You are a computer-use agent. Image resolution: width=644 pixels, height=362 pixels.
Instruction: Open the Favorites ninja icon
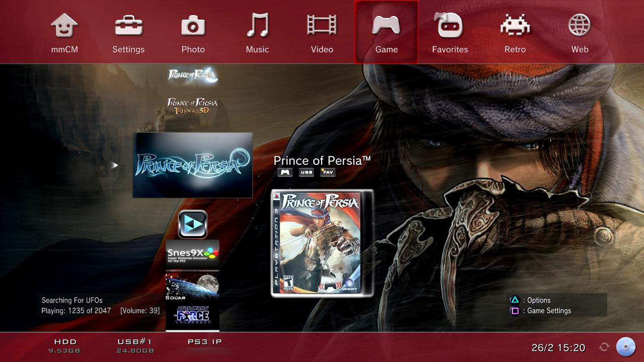(450, 25)
